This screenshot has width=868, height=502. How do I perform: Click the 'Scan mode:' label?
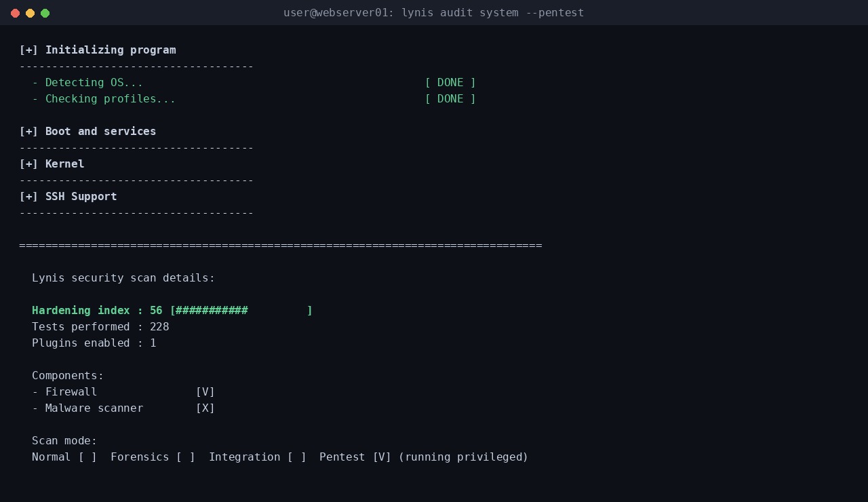(64, 441)
